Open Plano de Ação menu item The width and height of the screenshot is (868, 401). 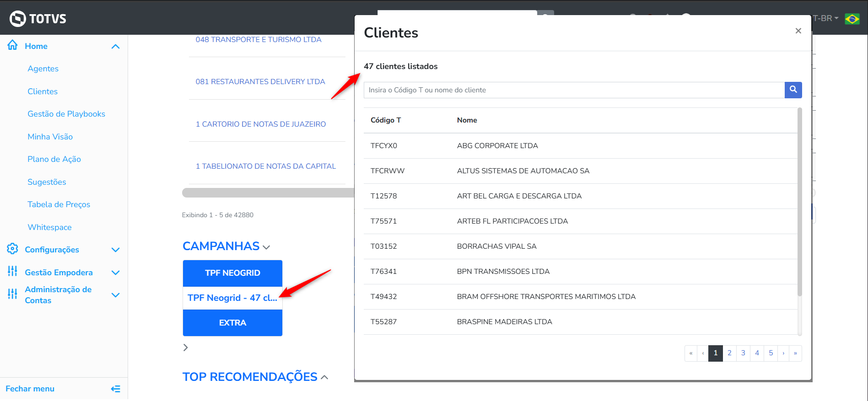[x=54, y=159]
